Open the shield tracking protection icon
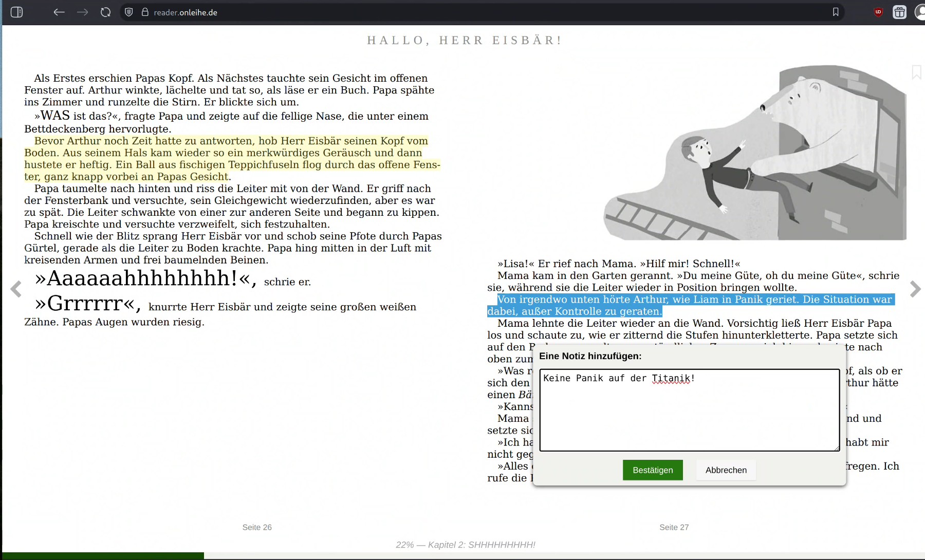 (x=129, y=12)
